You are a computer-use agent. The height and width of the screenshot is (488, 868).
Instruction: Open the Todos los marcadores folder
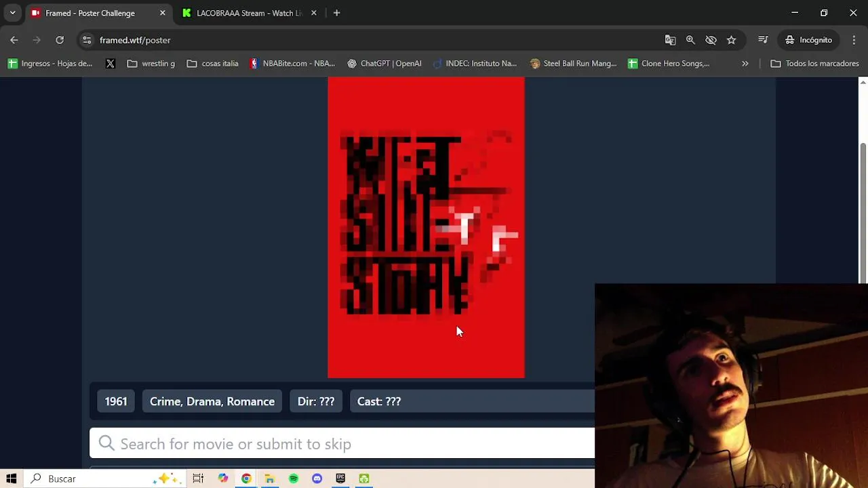814,64
